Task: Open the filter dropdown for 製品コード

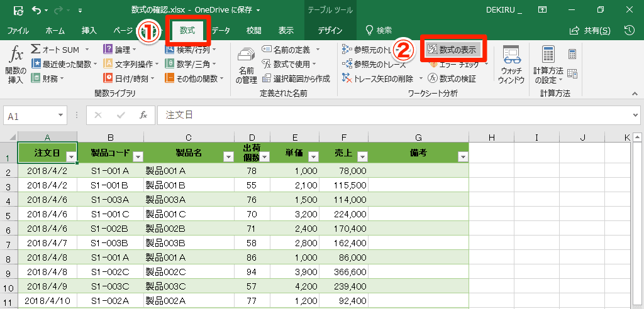Action: tap(138, 157)
